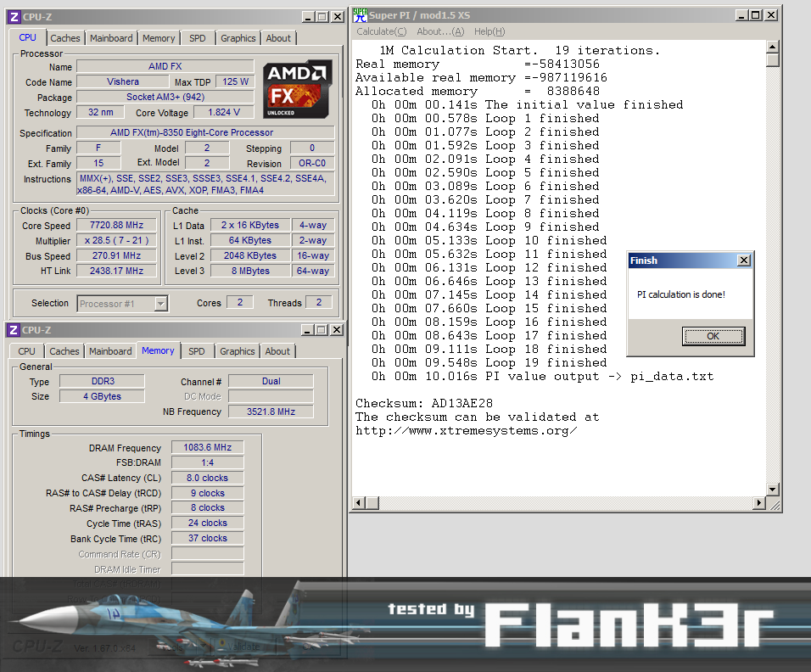Click the processor Name value "AMD FX"

(x=165, y=66)
